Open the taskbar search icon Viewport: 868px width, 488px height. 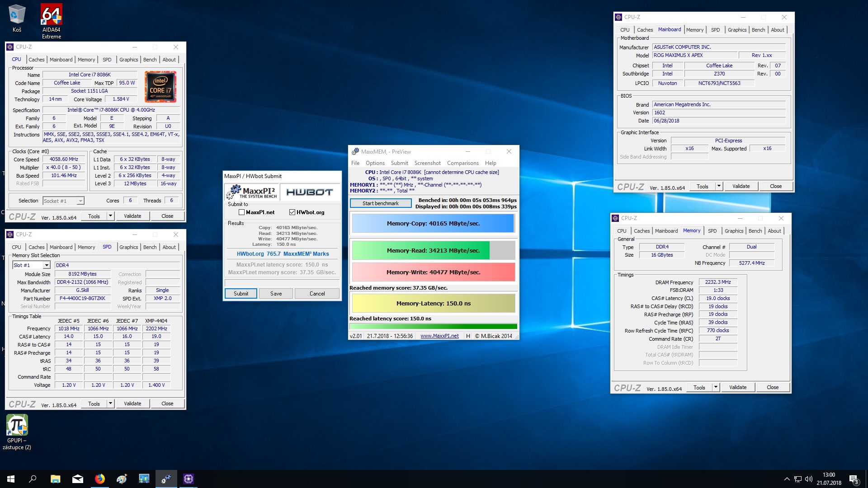pos(33,479)
